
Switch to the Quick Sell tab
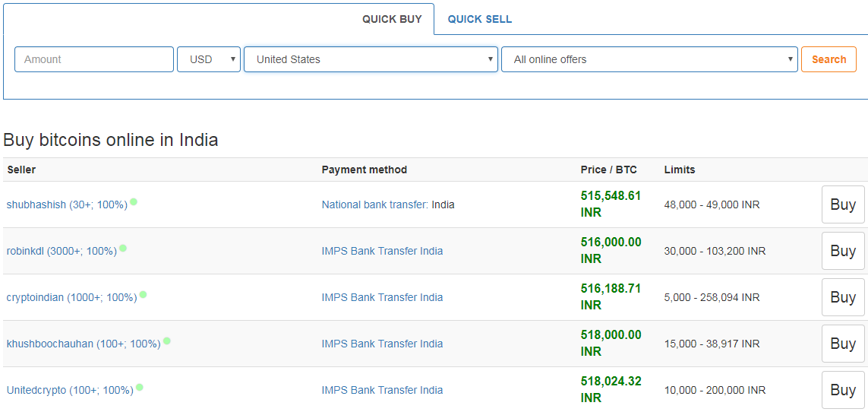(479, 19)
